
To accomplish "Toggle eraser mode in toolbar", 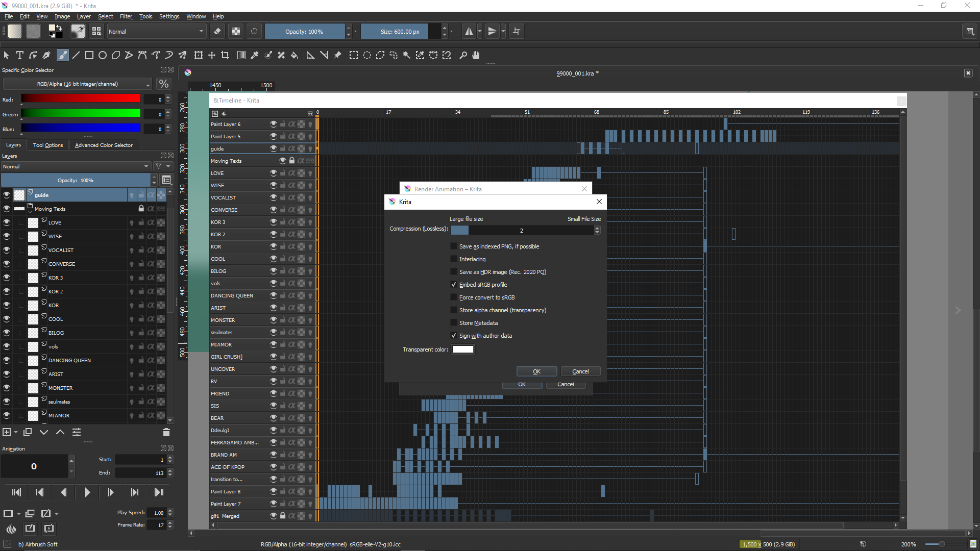I will (x=217, y=31).
